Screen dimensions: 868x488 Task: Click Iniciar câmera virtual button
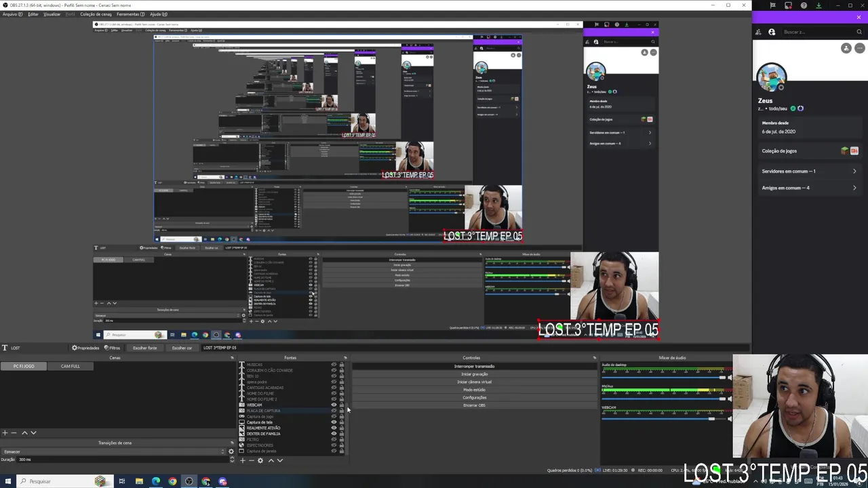(x=474, y=382)
